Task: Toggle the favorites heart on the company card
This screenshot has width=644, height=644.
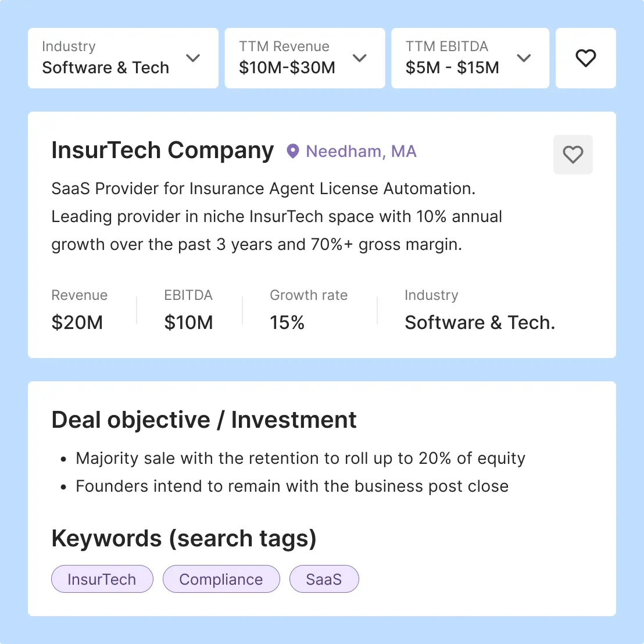Action: [573, 155]
